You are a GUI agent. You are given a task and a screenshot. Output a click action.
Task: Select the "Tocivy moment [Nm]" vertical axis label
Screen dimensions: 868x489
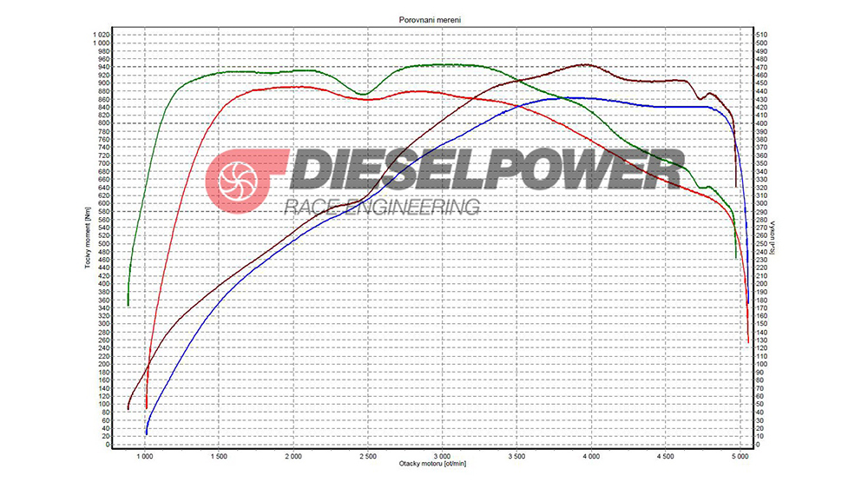click(88, 238)
